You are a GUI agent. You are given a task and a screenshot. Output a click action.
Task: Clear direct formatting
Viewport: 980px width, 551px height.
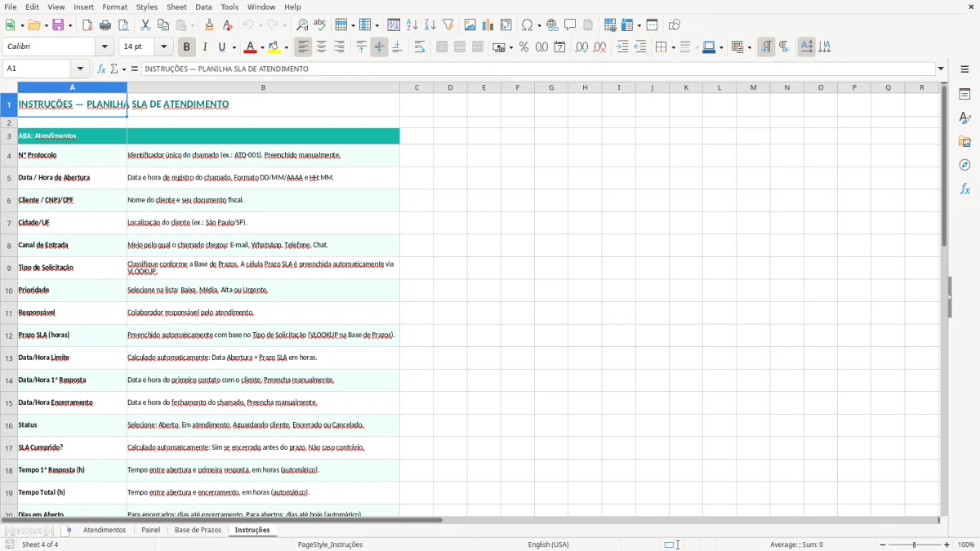(228, 25)
